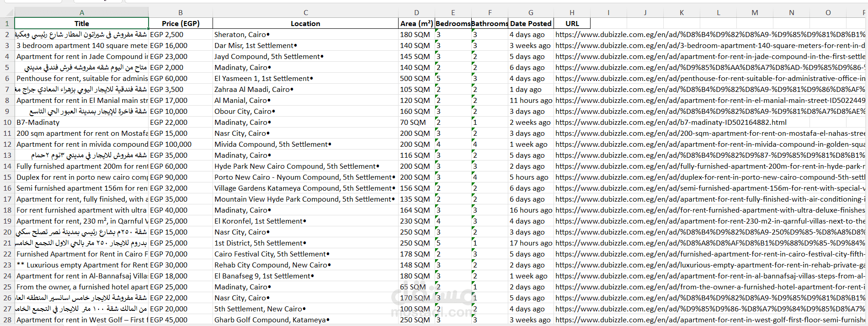This screenshot has height=326, width=868.
Task: Select the URL header cell
Action: [572, 23]
